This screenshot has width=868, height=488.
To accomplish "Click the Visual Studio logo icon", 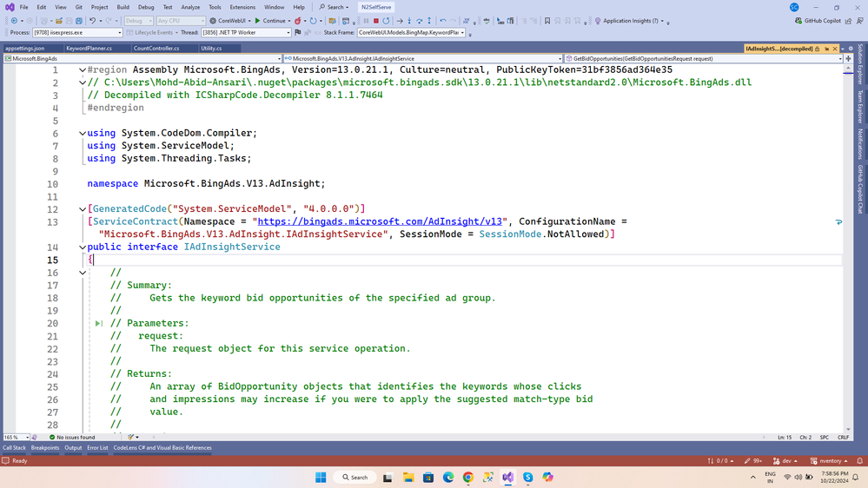I will tap(10, 7).
